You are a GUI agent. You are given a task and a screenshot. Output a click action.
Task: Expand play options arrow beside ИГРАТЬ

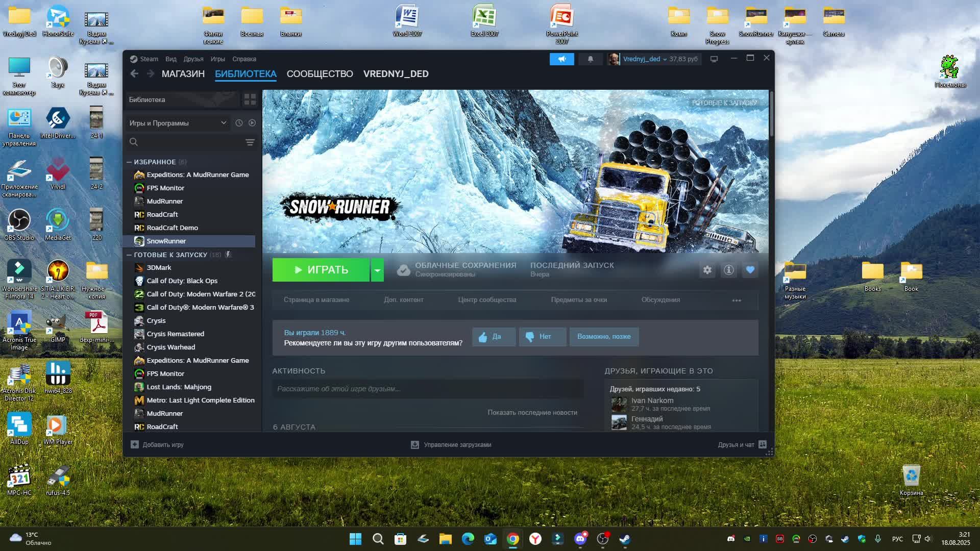coord(377,270)
